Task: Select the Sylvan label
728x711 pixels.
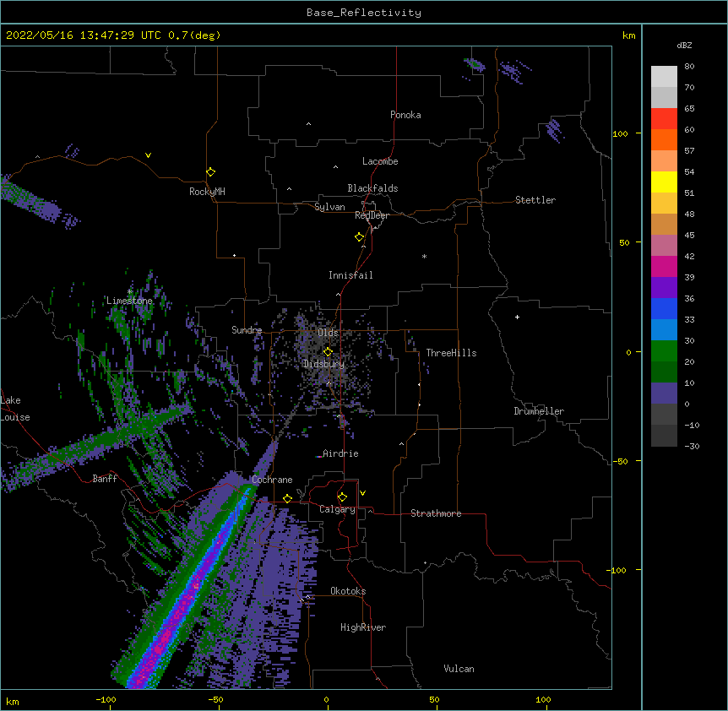Action: 329,207
